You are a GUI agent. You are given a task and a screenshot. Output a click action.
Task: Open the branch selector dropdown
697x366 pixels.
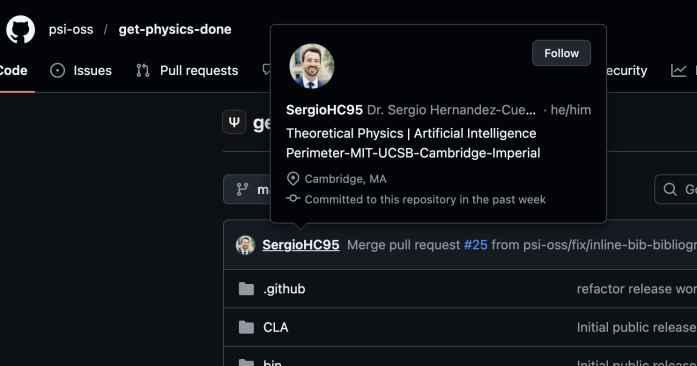(247, 189)
